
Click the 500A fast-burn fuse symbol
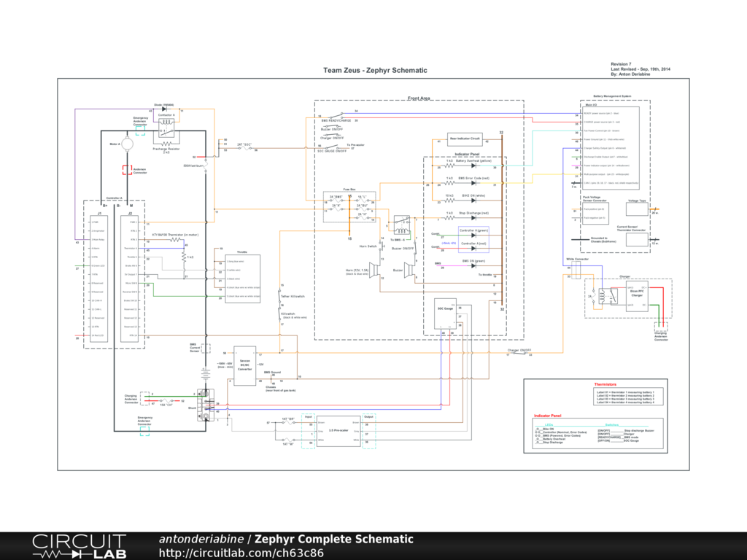click(206, 166)
